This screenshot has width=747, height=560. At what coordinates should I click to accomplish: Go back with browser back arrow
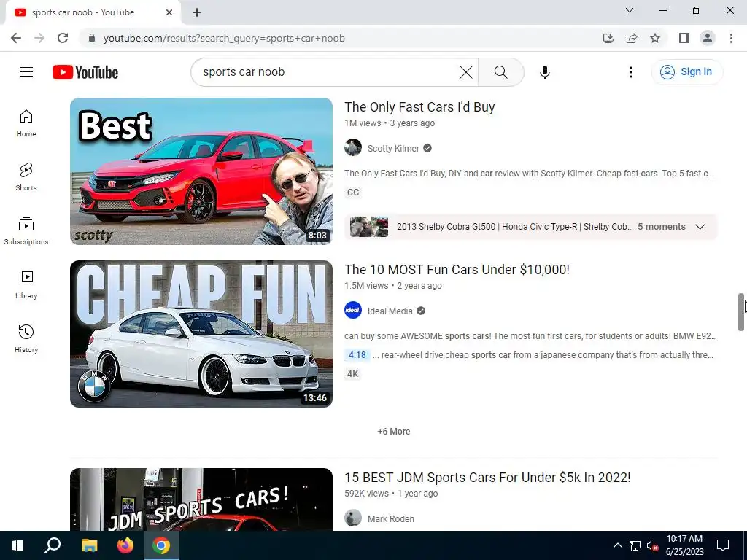click(x=16, y=38)
